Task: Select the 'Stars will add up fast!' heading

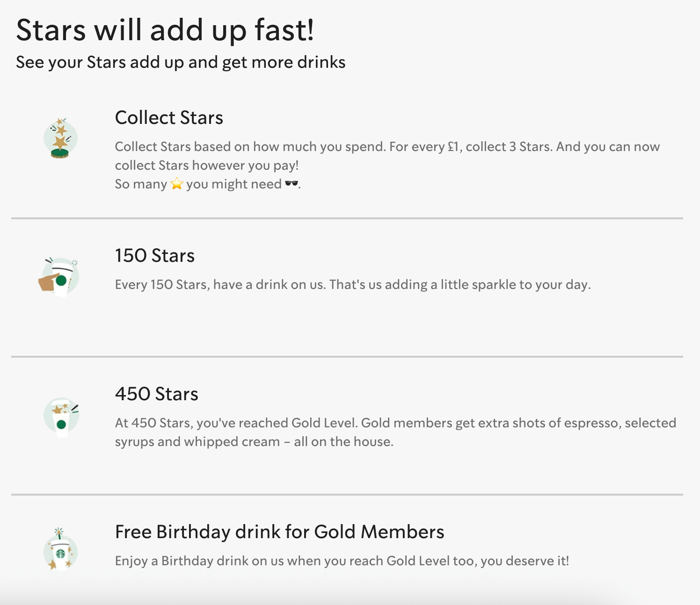Action: 166,30
